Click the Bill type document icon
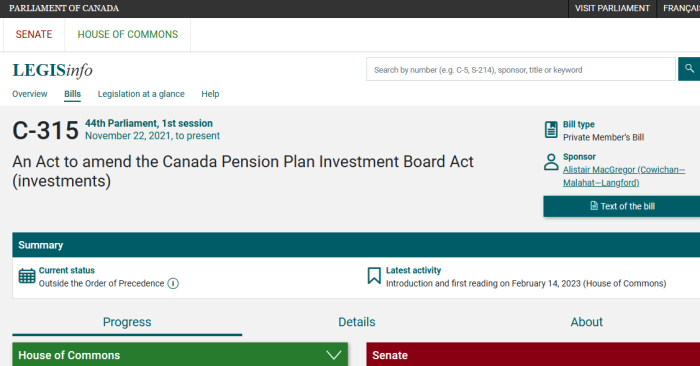 [551, 129]
